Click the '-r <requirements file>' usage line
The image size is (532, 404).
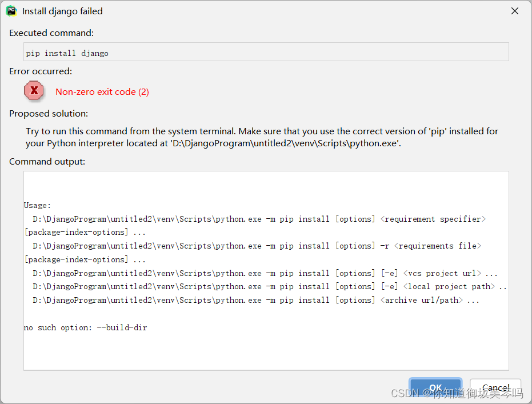[257, 246]
